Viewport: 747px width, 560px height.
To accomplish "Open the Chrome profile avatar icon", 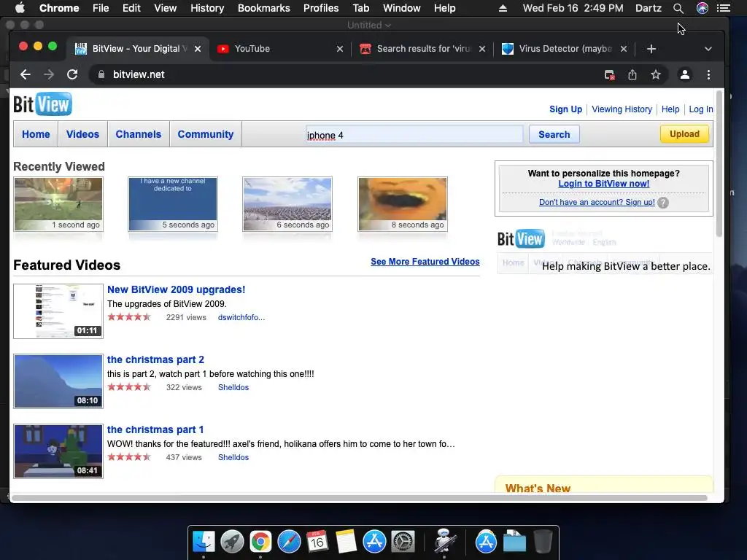I will 684,74.
